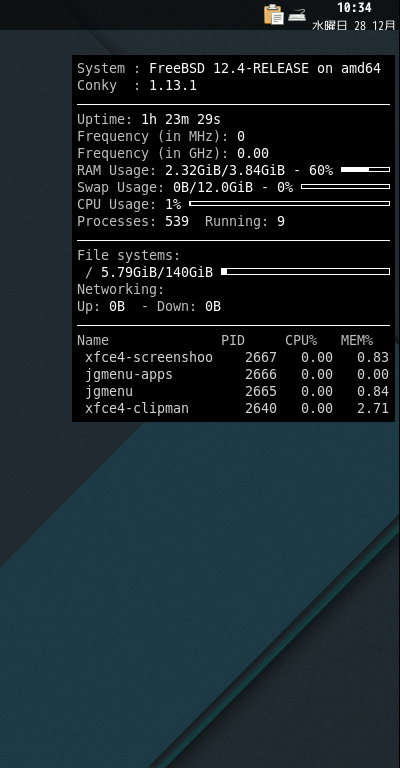This screenshot has height=768, width=400.
Task: Click the Frequency (in GHz) line
Action: tap(173, 153)
